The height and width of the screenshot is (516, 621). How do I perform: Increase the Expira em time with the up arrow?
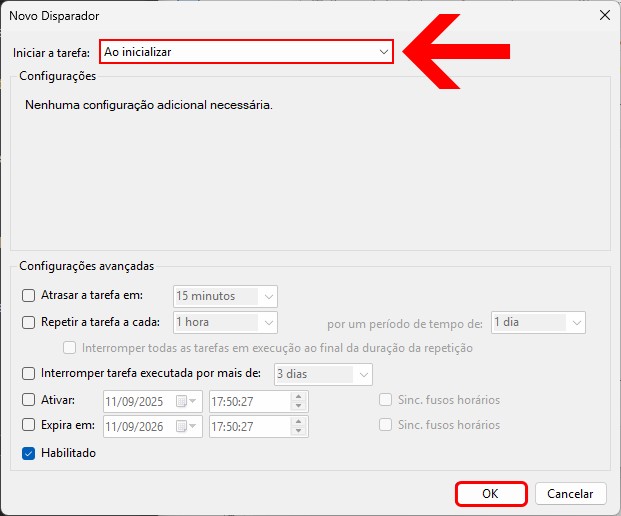tap(299, 422)
